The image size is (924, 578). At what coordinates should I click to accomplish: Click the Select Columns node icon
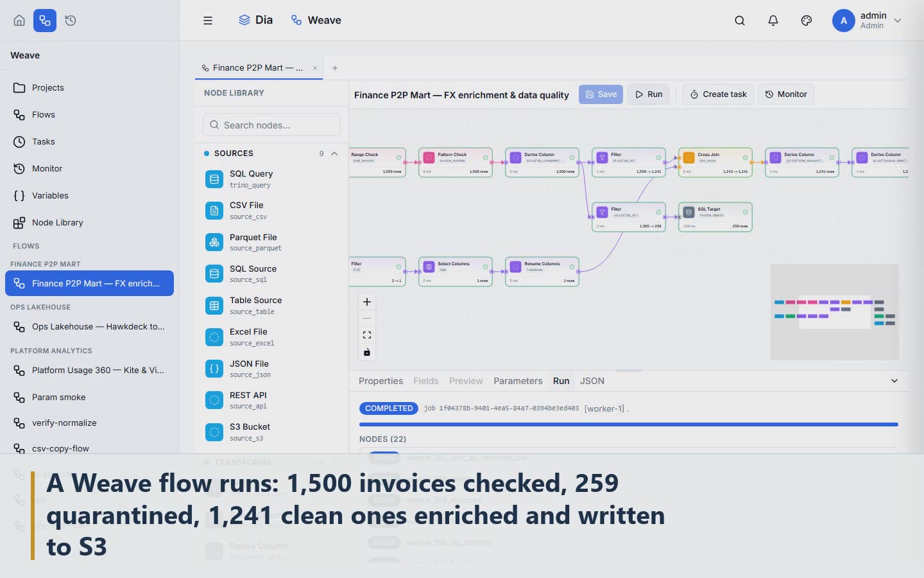click(x=429, y=267)
